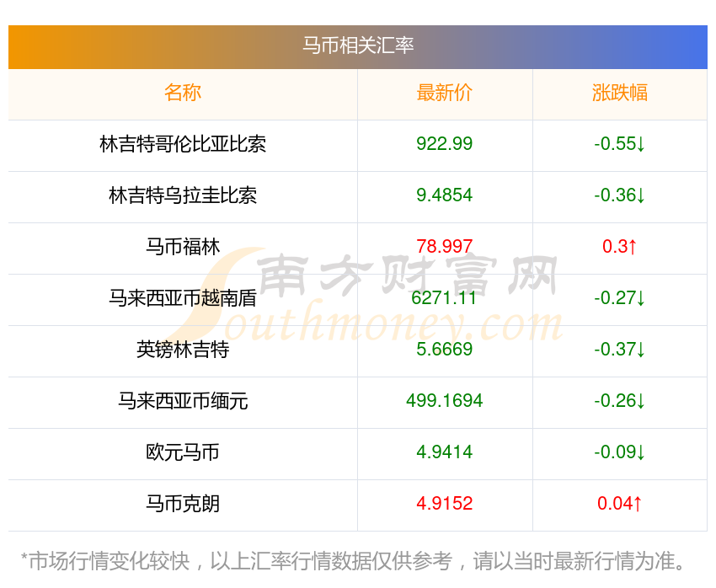Click the change value -0.09↓
The height and width of the screenshot is (588, 716).
pos(620,452)
